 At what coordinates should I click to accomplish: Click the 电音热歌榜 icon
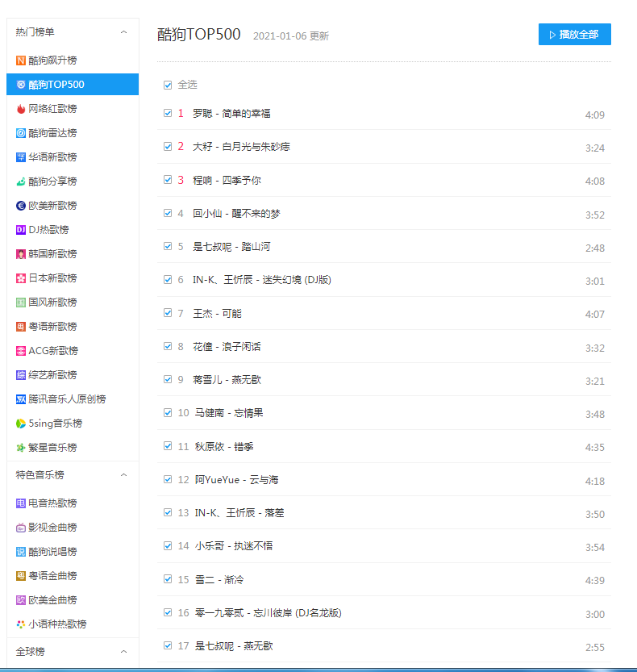[x=21, y=503]
